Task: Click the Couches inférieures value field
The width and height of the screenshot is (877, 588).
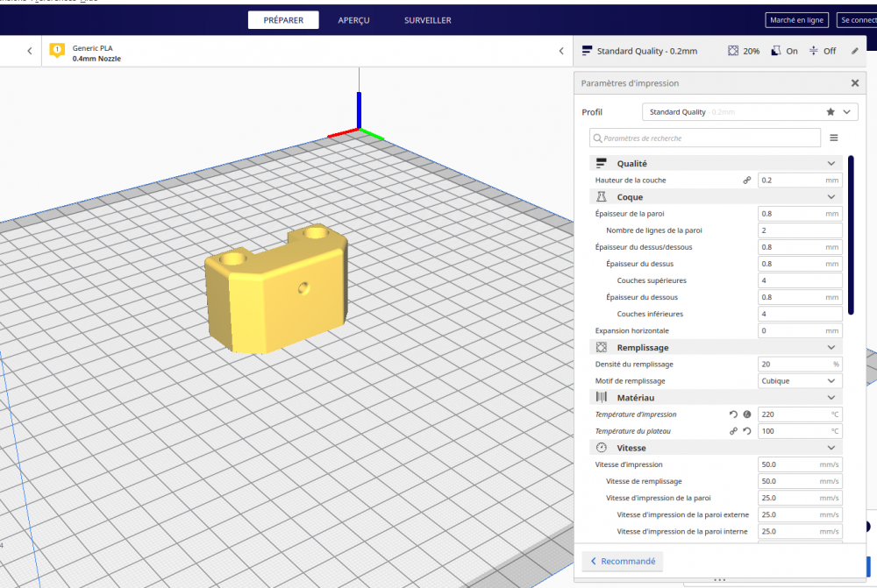Action: (800, 314)
